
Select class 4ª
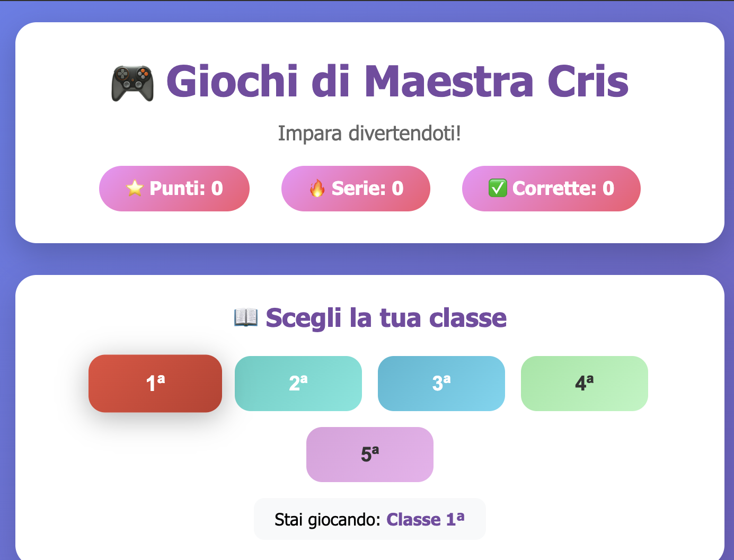coord(584,383)
